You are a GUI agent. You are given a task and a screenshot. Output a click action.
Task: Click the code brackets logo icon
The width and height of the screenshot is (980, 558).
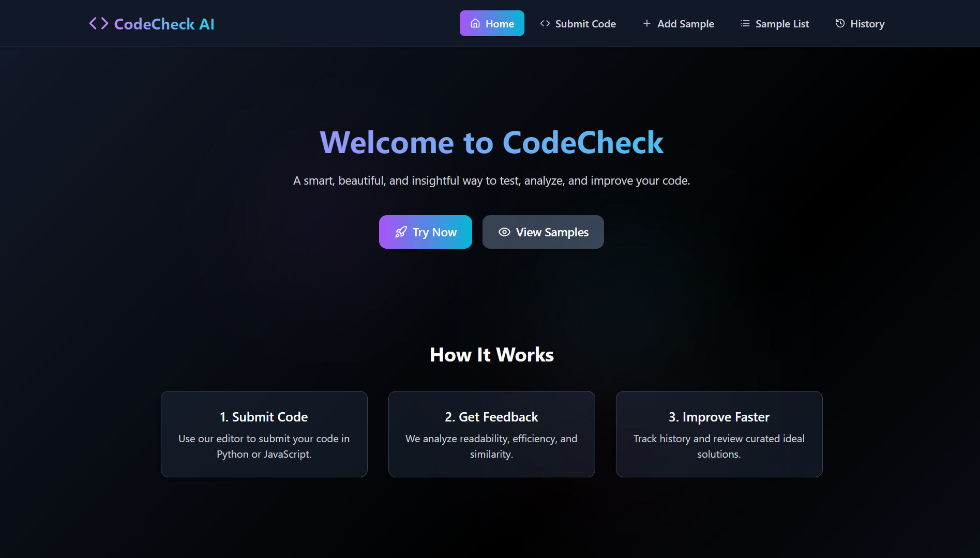click(98, 23)
